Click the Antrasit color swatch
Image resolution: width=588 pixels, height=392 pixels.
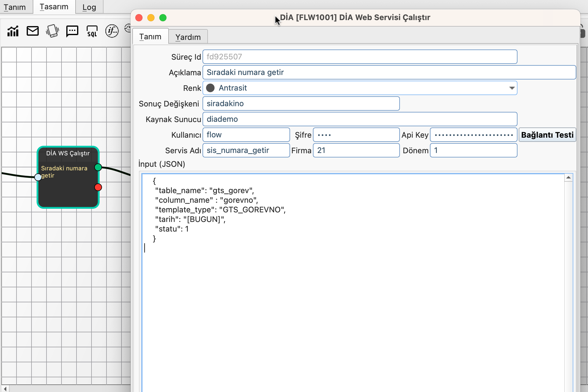[x=210, y=88]
